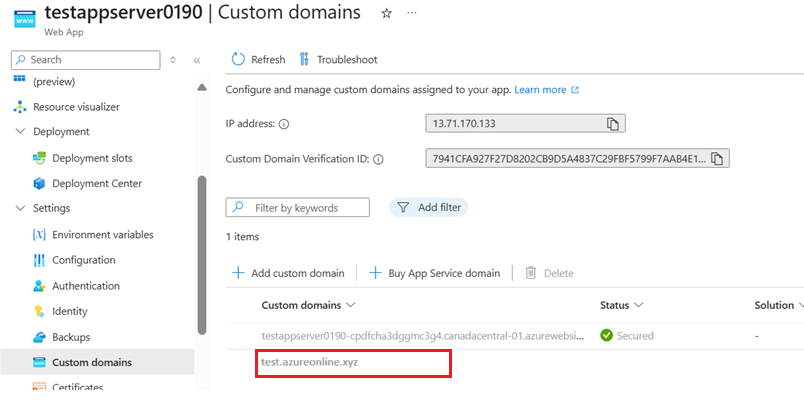Click the Configuration bars icon
The image size is (804, 404).
39,260
